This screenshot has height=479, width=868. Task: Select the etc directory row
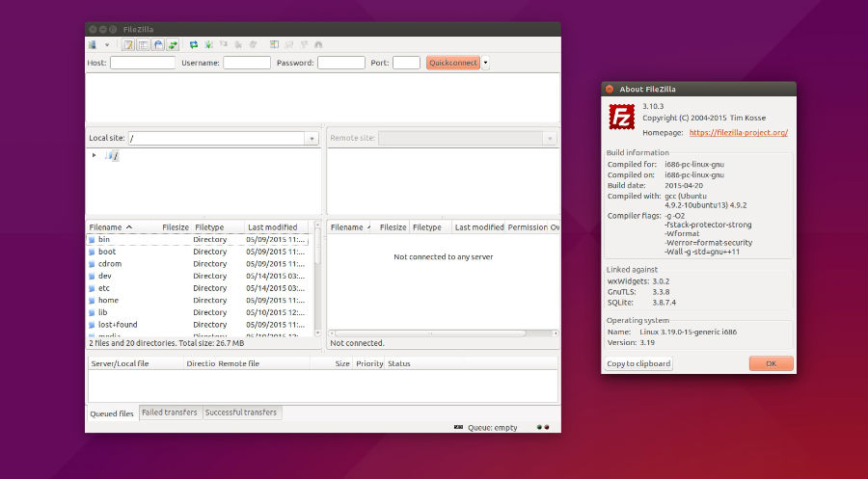click(x=198, y=288)
